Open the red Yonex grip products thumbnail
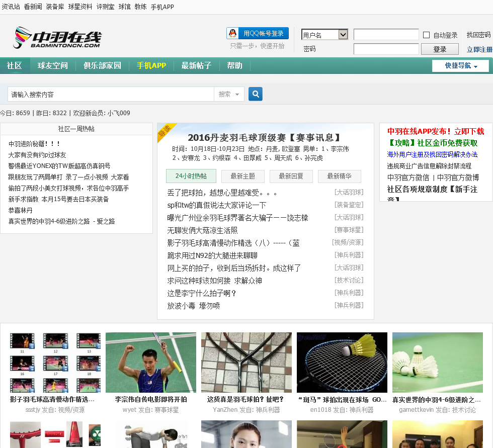This screenshot has height=448, width=493. [x=55, y=434]
